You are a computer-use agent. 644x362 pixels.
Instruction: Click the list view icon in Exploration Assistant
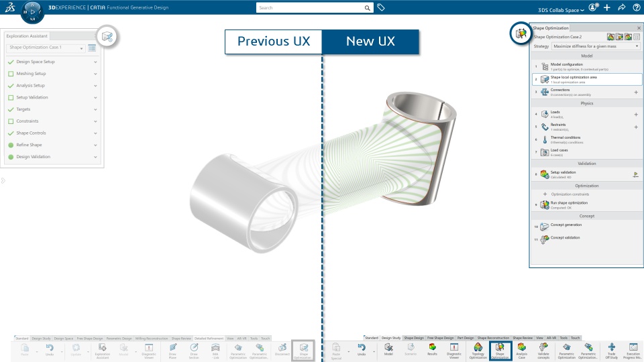pos(92,48)
